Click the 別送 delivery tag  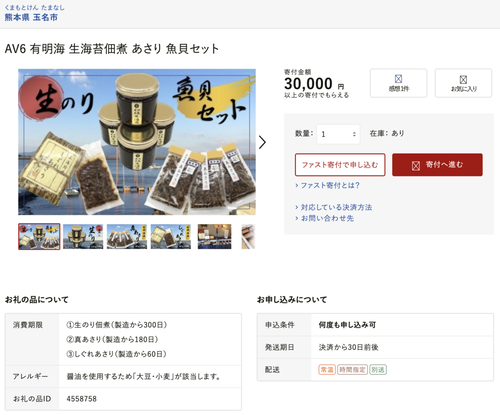[378, 370]
